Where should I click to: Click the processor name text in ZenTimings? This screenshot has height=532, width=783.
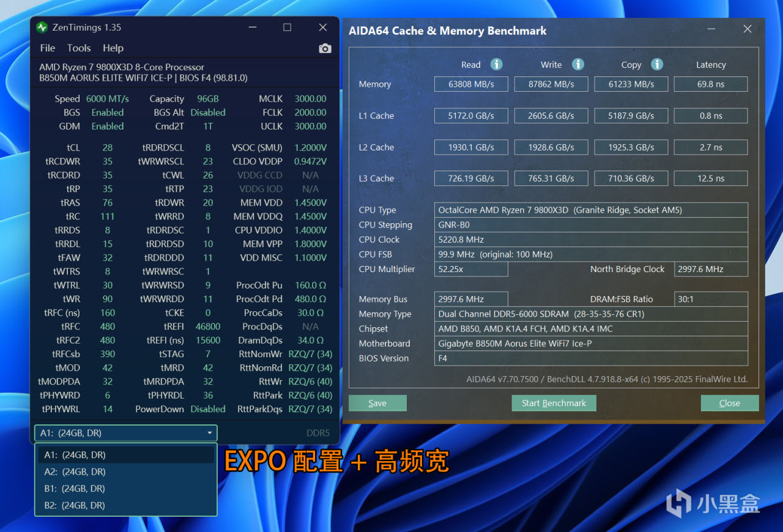click(x=122, y=67)
